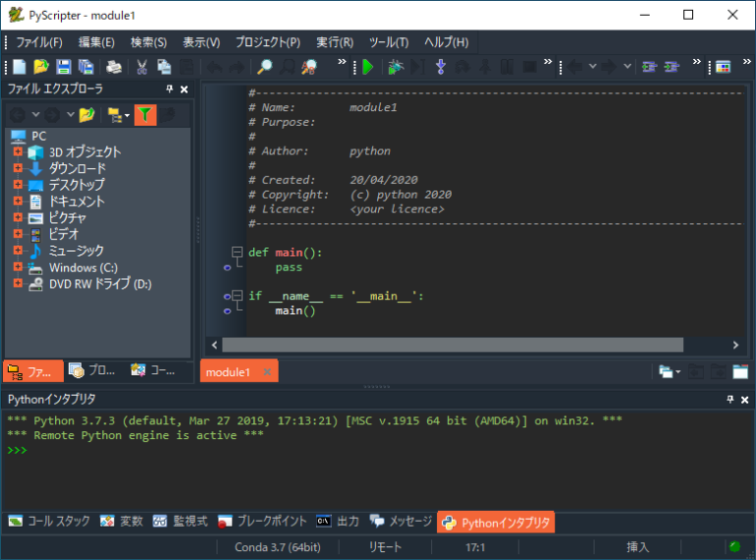Viewport: 756px width, 560px height.
Task: Expand the ダウンロード folder node
Action: 18,168
